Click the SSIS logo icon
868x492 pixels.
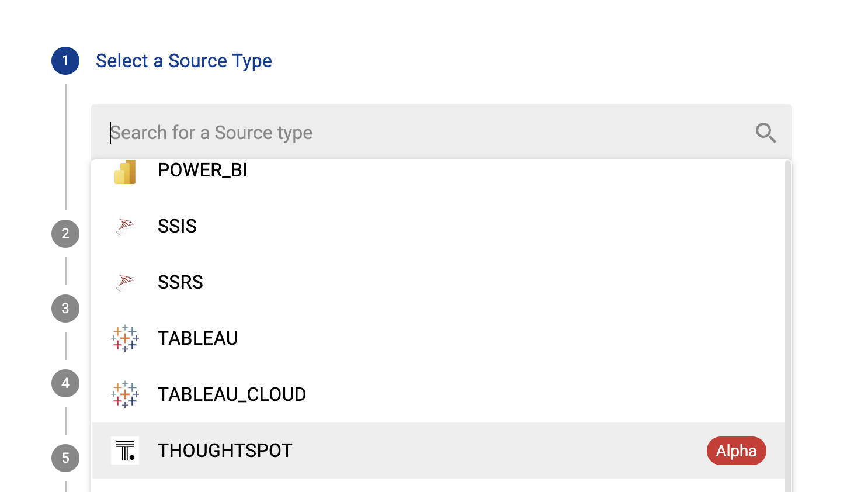pyautogui.click(x=125, y=226)
